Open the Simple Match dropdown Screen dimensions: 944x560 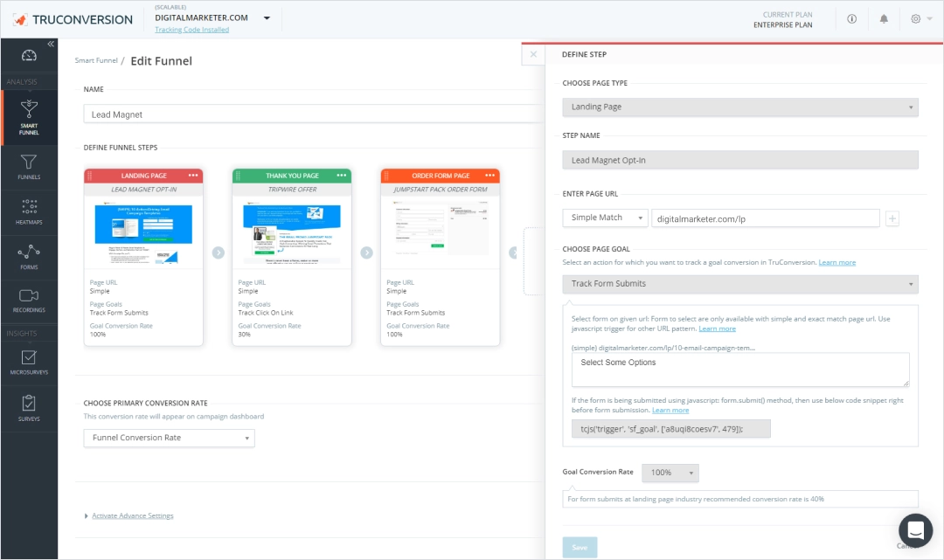605,218
